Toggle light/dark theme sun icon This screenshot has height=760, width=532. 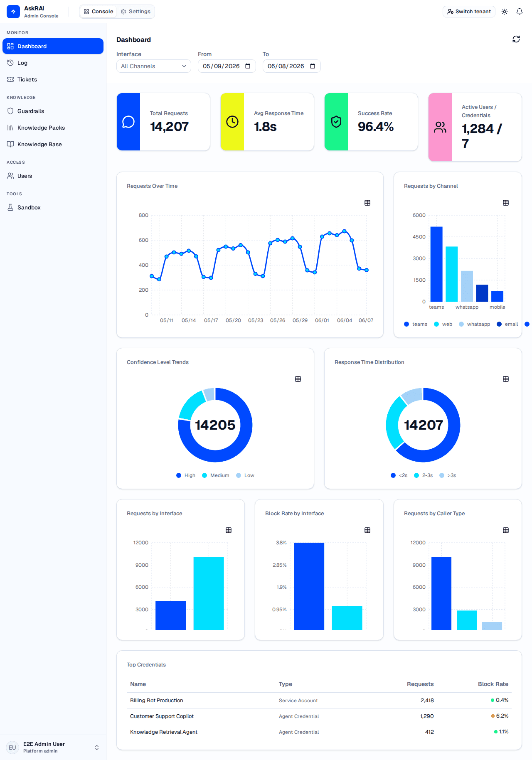pyautogui.click(x=505, y=12)
